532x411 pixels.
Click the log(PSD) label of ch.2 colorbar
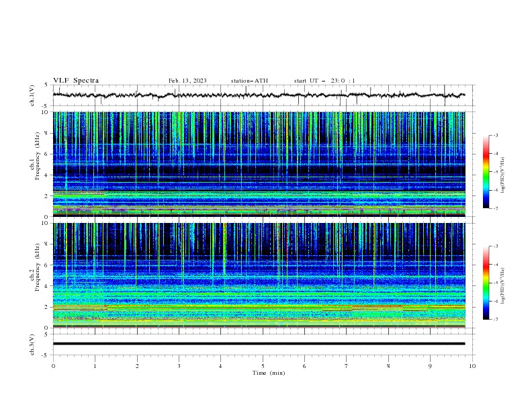click(502, 285)
